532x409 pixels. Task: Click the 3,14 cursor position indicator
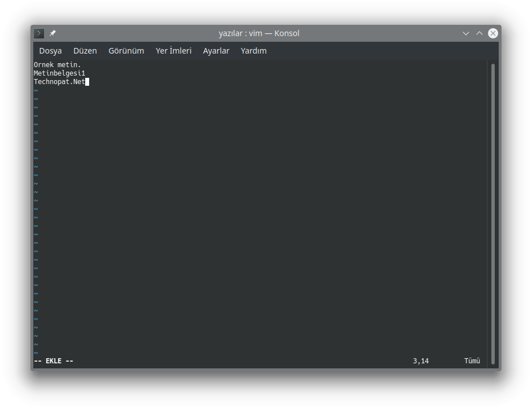click(x=421, y=360)
